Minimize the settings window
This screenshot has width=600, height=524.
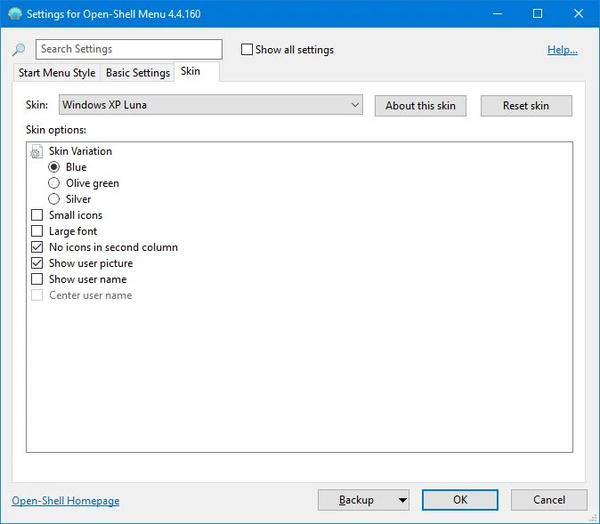click(497, 14)
